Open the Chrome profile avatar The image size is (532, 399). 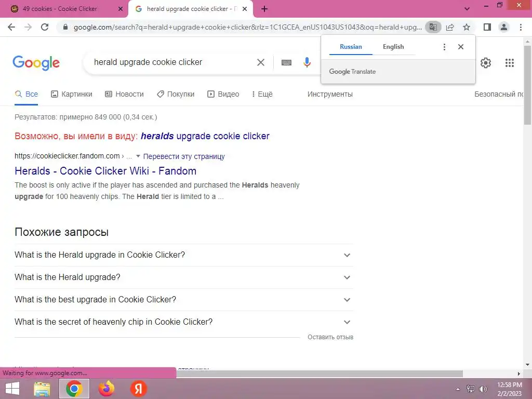tap(504, 27)
